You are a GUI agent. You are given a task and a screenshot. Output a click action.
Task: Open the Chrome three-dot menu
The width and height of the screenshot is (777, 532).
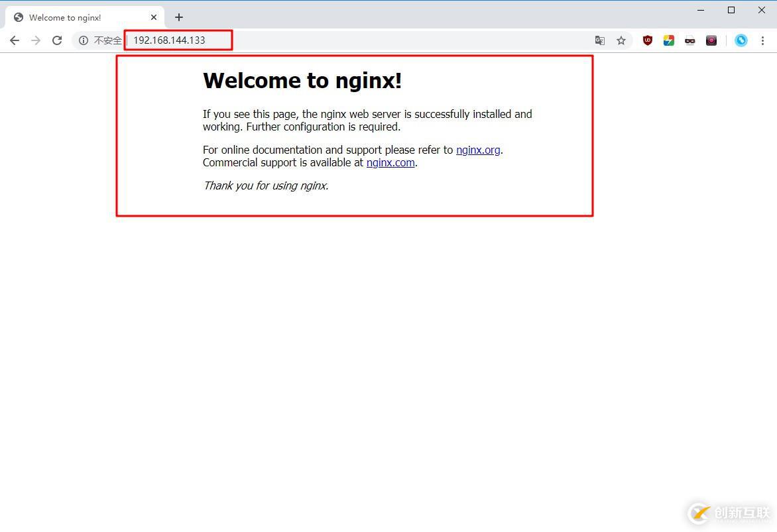762,40
